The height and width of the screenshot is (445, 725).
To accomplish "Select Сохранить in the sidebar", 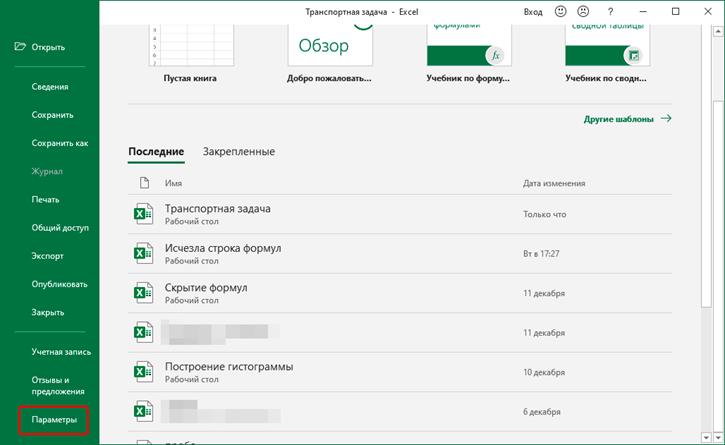I will coord(52,115).
